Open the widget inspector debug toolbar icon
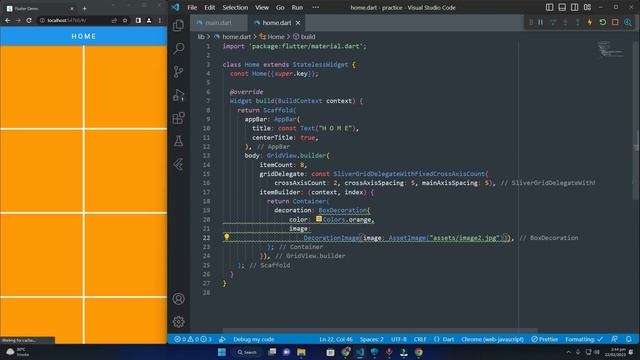640x360 pixels. (x=628, y=22)
